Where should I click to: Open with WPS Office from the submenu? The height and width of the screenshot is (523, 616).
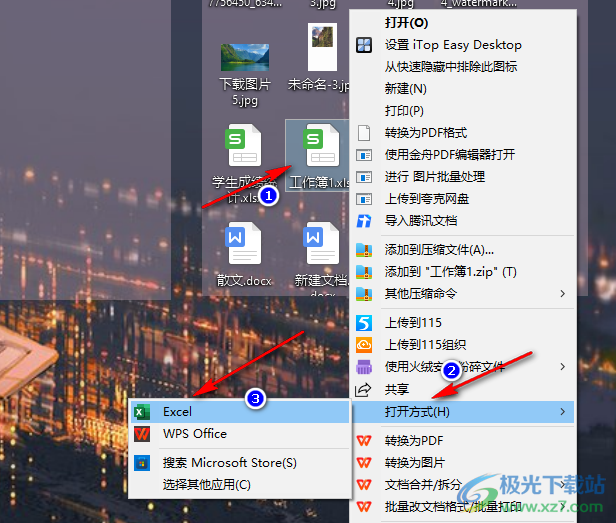(240, 434)
